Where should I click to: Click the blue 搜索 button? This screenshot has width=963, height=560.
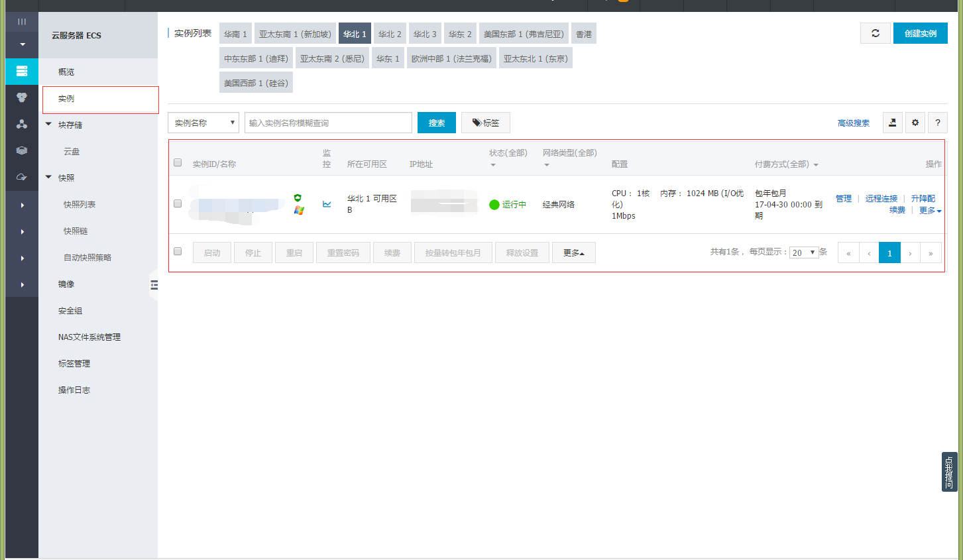pos(437,123)
